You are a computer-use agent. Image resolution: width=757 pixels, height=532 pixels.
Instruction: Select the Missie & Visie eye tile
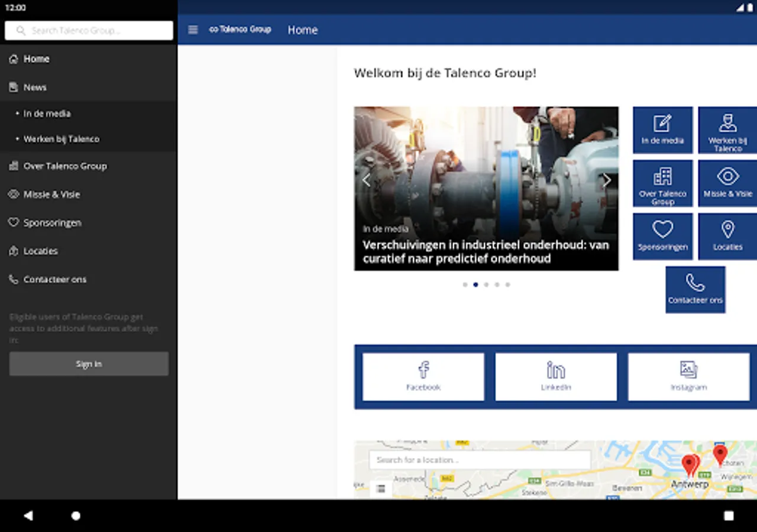(727, 183)
